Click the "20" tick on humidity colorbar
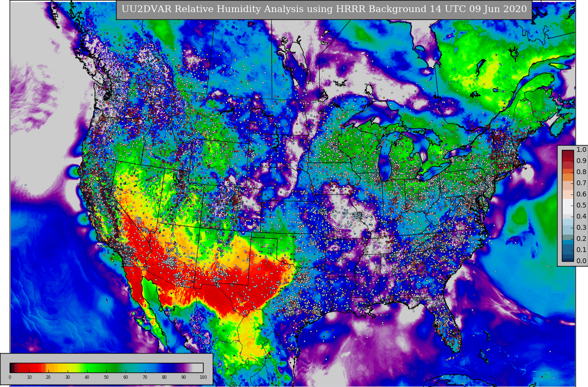Viewport: 588px width, 387px height. click(x=48, y=377)
